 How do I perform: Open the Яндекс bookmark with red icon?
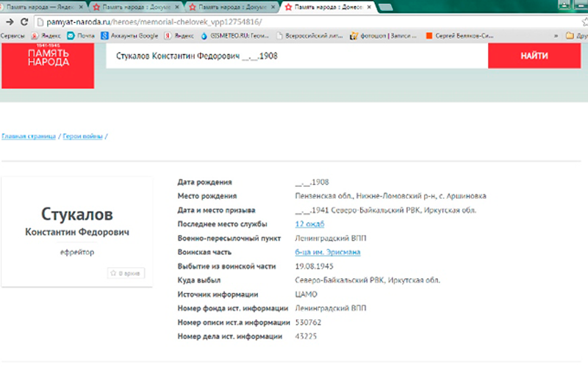point(46,35)
